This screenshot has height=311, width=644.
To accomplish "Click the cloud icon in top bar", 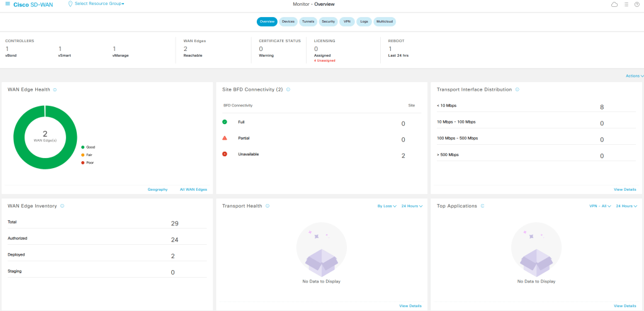I will (614, 4).
